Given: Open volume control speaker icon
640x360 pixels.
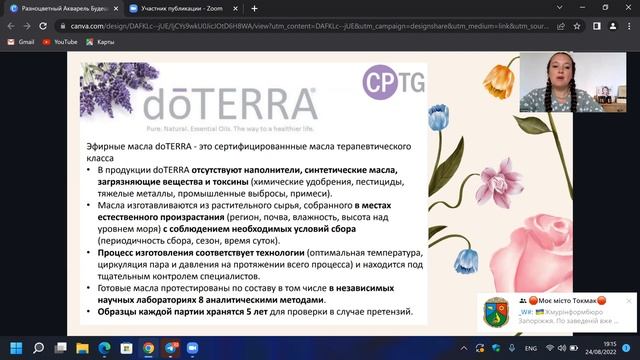Looking at the screenshot, I should coord(562,348).
